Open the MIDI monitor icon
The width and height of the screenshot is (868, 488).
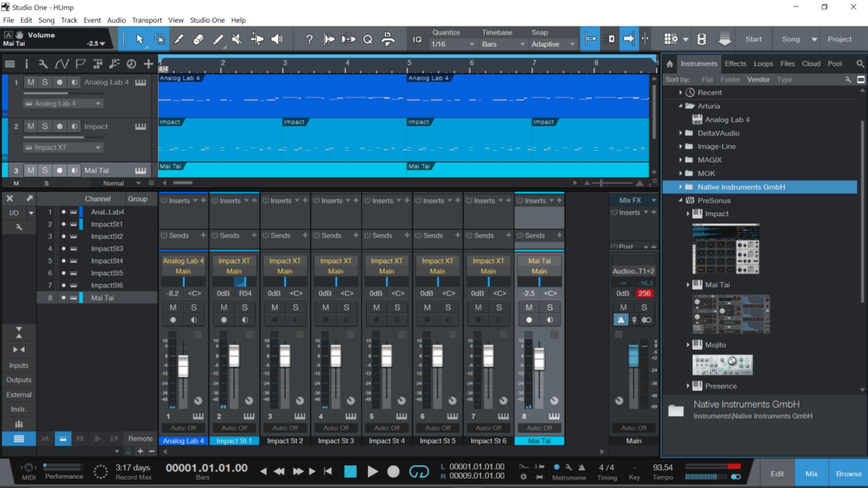coord(28,468)
